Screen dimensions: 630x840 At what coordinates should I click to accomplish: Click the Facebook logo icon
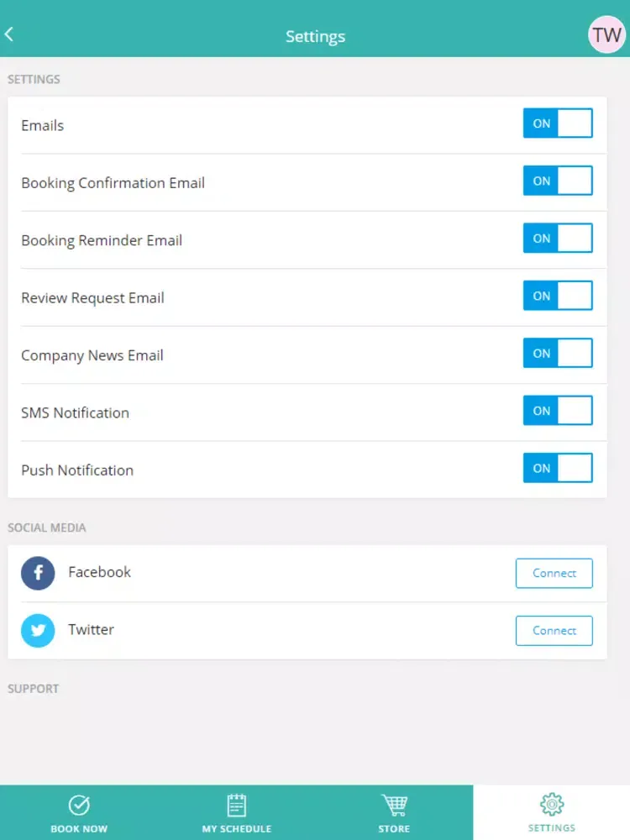(x=38, y=573)
